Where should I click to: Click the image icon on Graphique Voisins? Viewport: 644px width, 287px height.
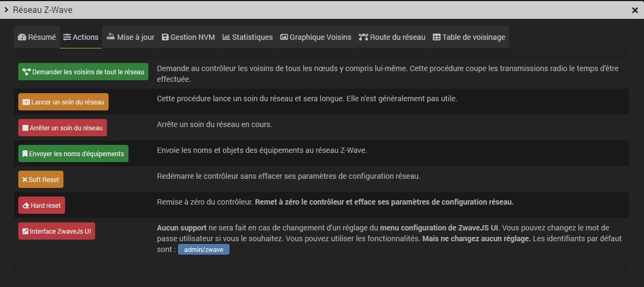click(x=284, y=37)
